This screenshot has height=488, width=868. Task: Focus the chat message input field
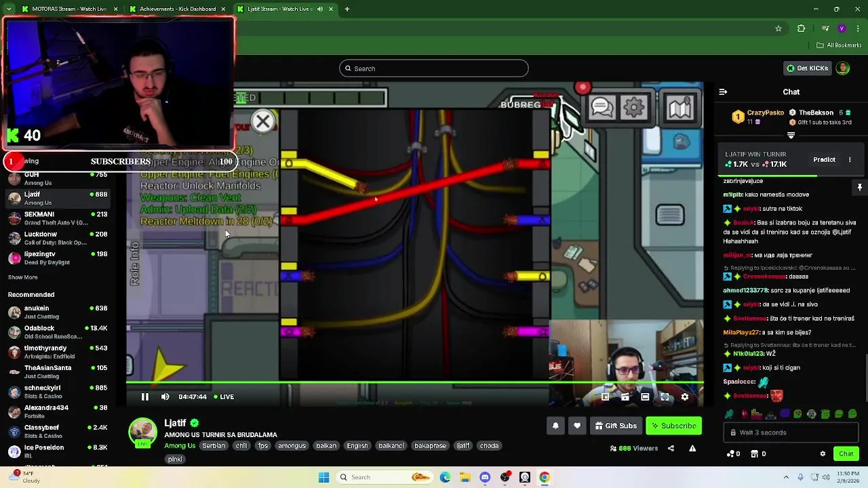(x=791, y=432)
